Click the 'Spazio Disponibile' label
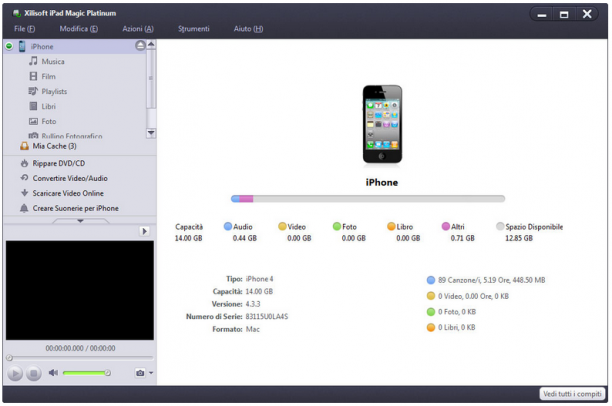Image resolution: width=612 pixels, height=406 pixels. 534,226
